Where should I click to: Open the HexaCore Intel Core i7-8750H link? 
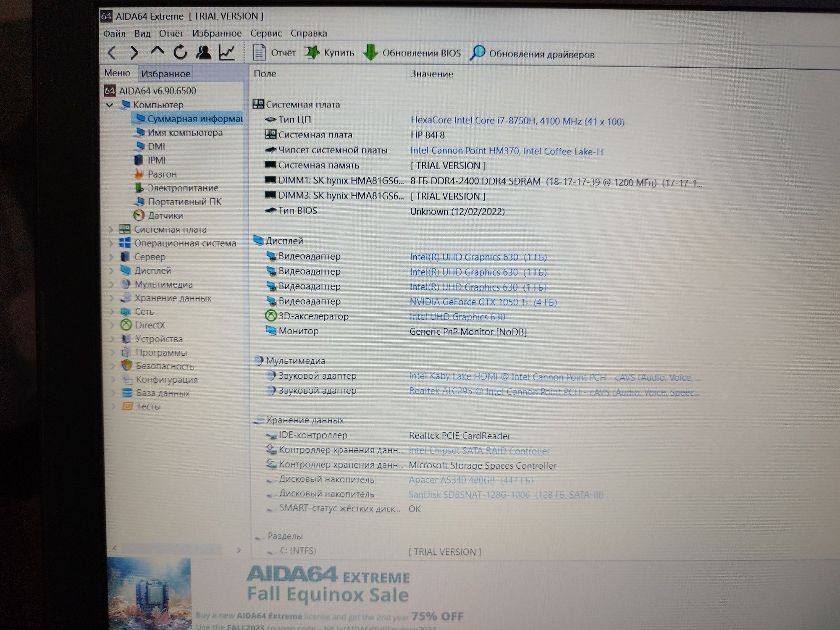(x=517, y=121)
